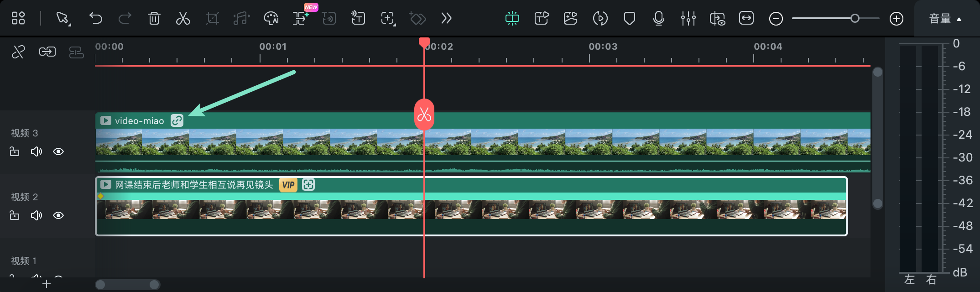
Task: Open the Audio mixer icon
Action: (688, 18)
